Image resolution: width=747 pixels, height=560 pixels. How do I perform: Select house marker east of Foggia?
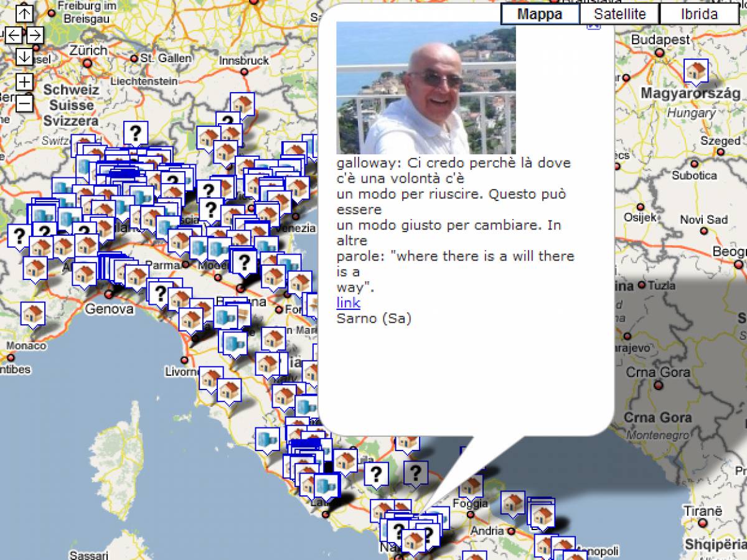(x=513, y=502)
